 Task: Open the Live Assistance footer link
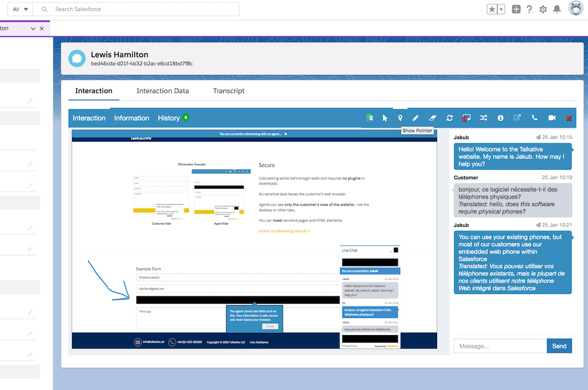[x=259, y=342]
